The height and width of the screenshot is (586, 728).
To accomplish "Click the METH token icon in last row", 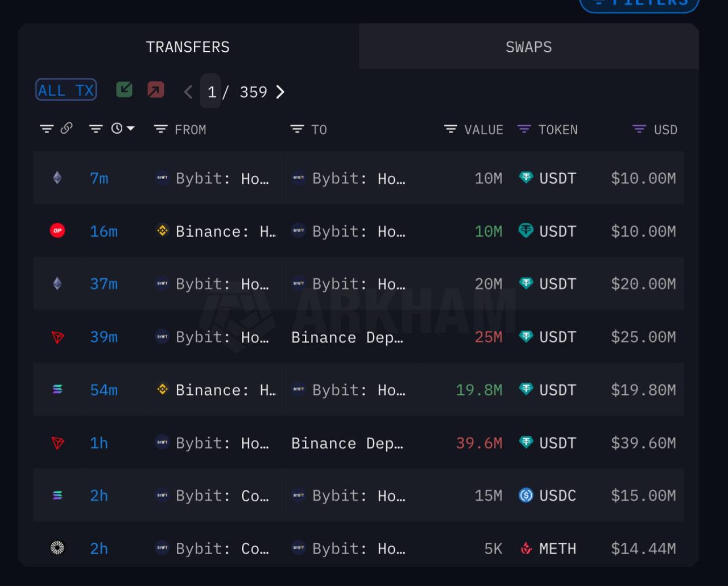I will point(526,548).
